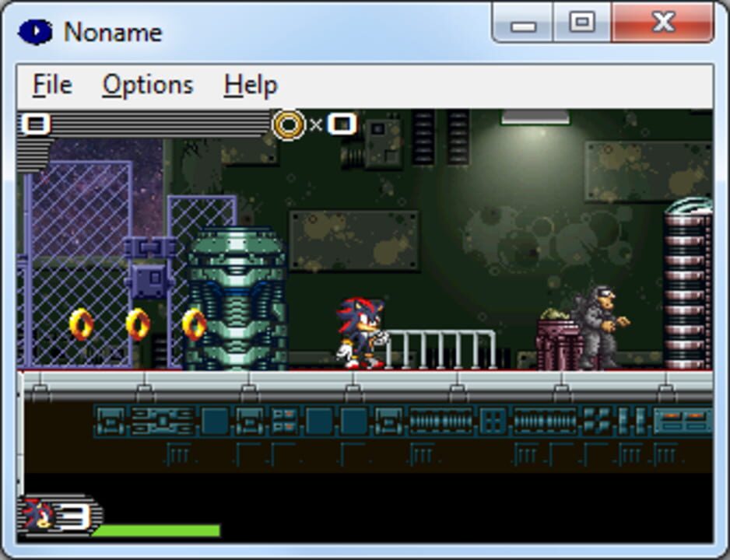Click the ring count number box
This screenshot has height=560, width=730.
point(342,124)
